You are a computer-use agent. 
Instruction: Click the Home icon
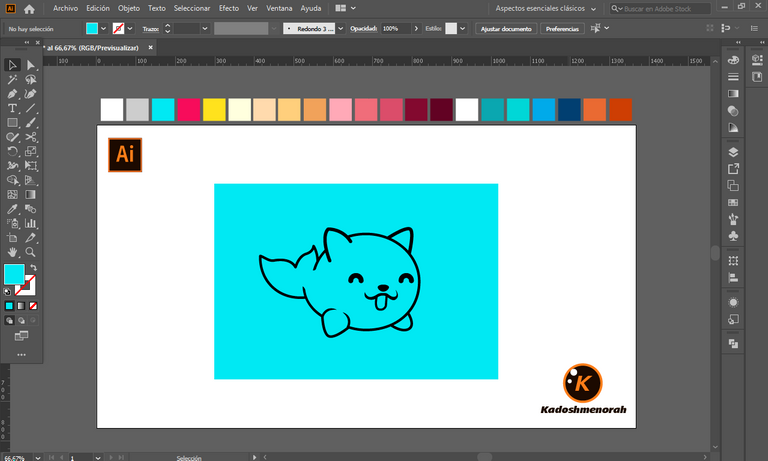29,9
